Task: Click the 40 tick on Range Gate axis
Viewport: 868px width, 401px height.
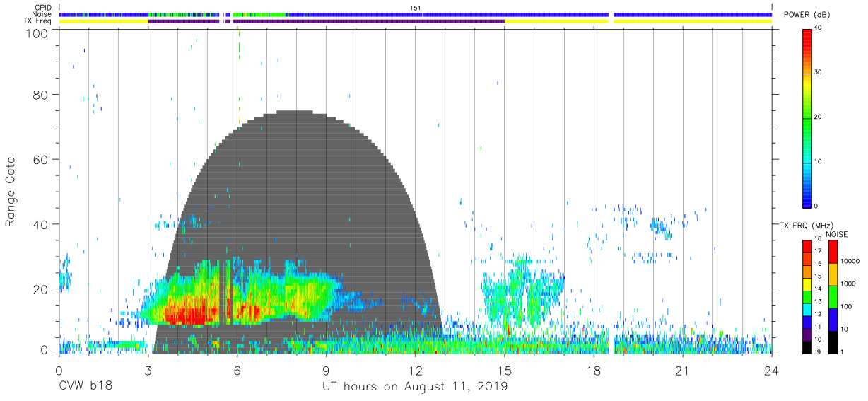Action: tap(40, 224)
